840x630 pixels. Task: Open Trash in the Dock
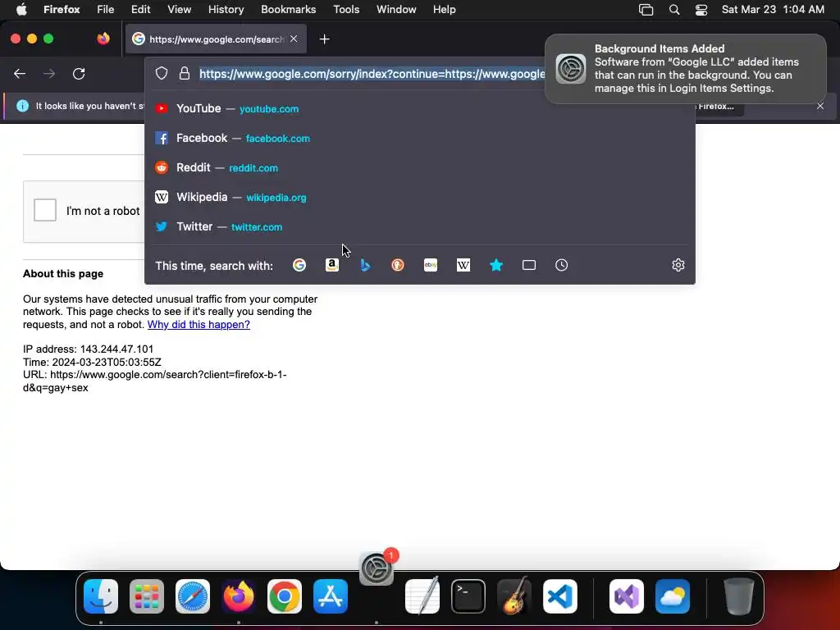coord(739,596)
